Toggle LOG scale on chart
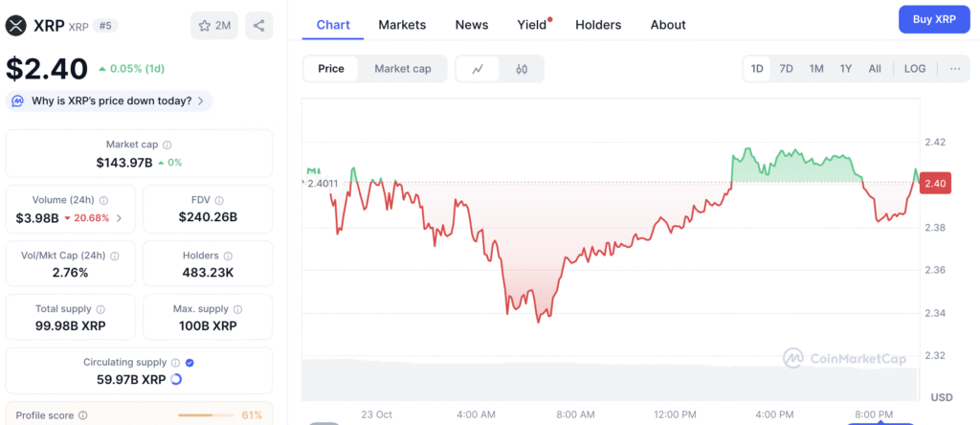 915,69
